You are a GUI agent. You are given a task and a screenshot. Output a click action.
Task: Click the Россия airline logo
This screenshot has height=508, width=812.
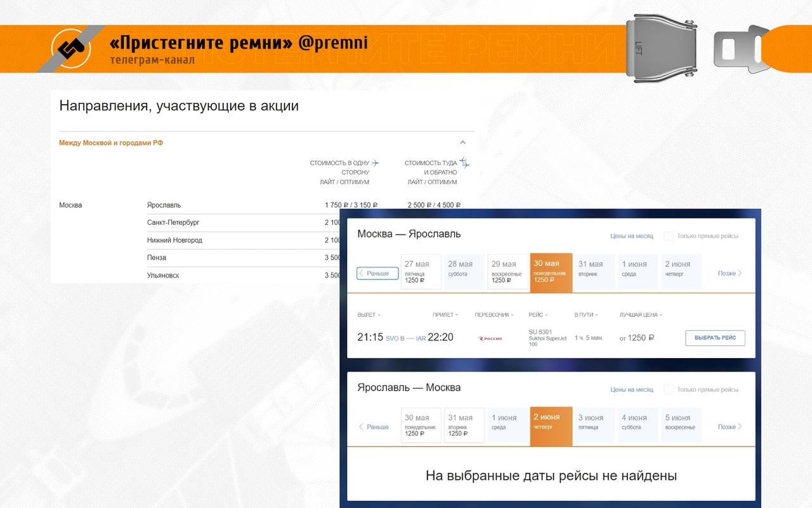[490, 338]
